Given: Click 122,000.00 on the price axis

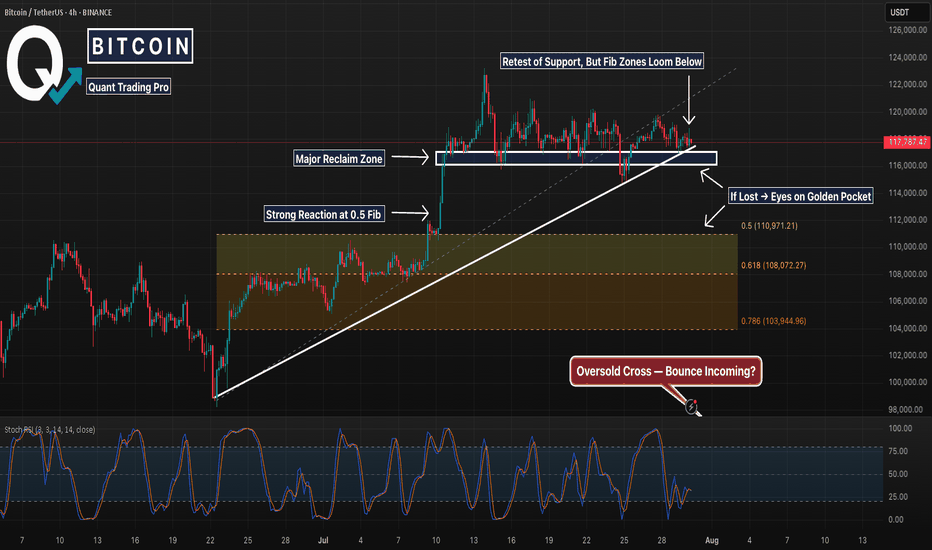Looking at the screenshot, I should tap(908, 84).
